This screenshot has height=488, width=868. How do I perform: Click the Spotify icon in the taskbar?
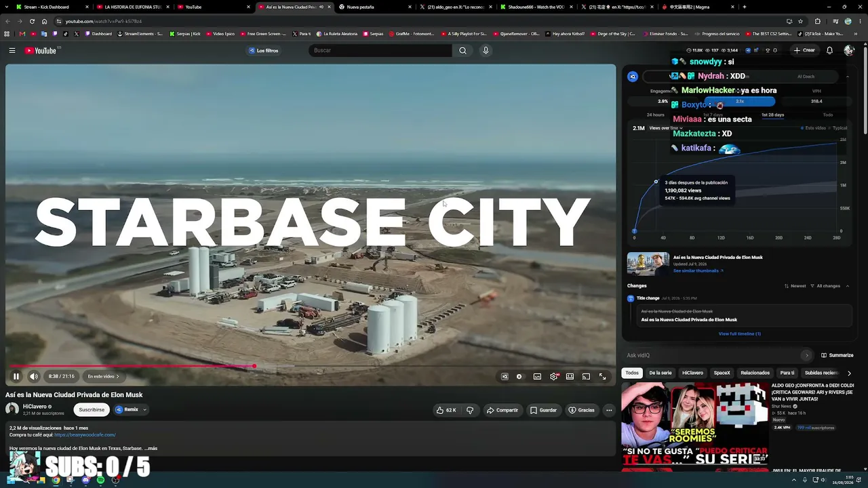pyautogui.click(x=100, y=480)
